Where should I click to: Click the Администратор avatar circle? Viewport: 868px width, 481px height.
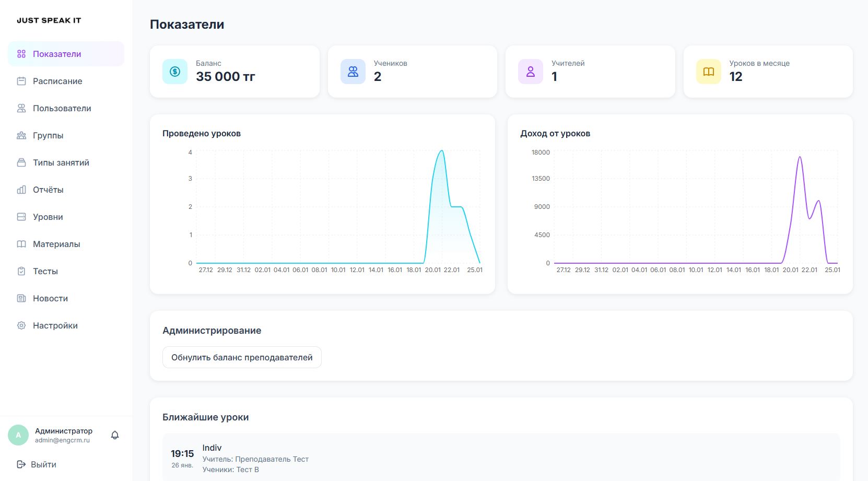[18, 435]
